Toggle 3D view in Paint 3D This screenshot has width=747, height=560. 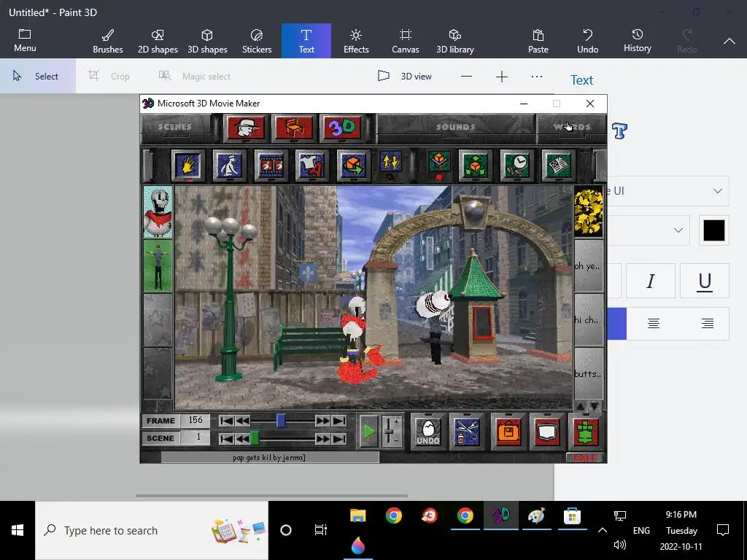coord(405,76)
